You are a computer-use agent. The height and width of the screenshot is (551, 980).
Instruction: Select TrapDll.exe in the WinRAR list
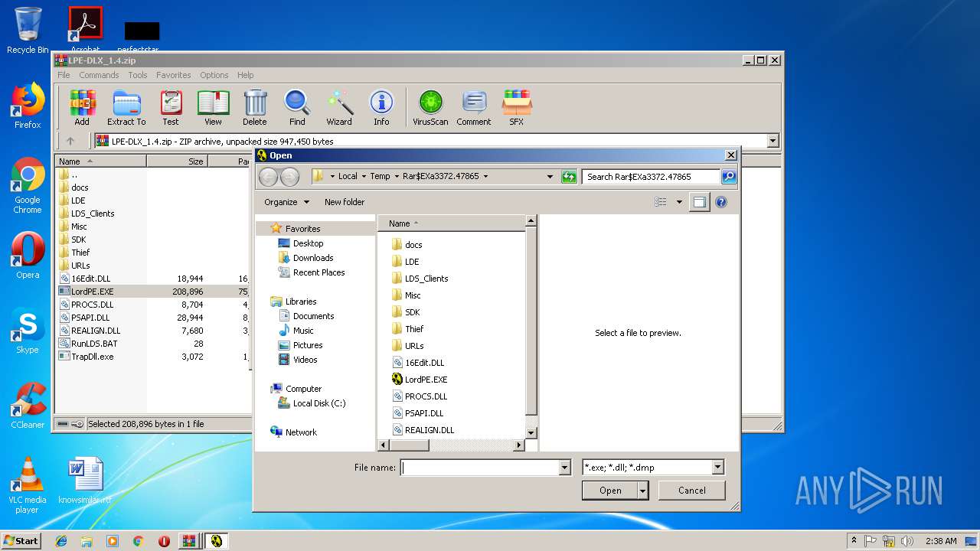[x=92, y=357]
